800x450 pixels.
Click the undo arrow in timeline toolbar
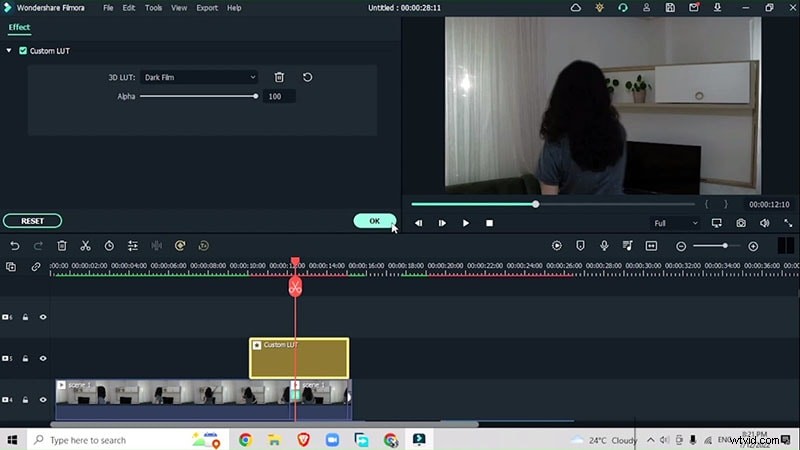click(14, 245)
